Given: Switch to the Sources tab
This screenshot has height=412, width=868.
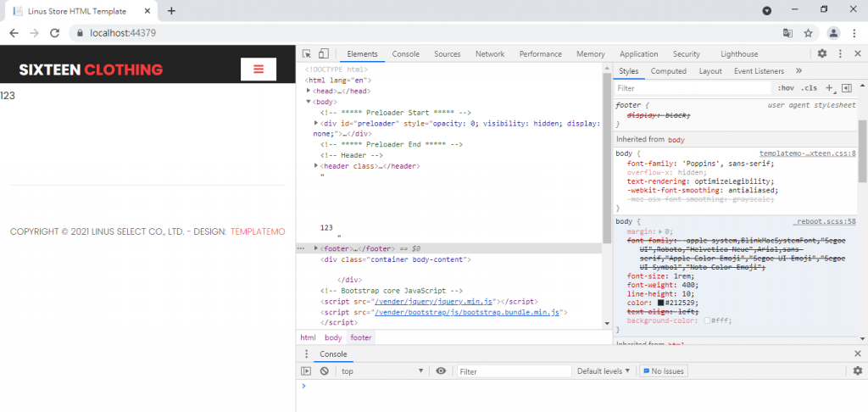Looking at the screenshot, I should tap(448, 53).
